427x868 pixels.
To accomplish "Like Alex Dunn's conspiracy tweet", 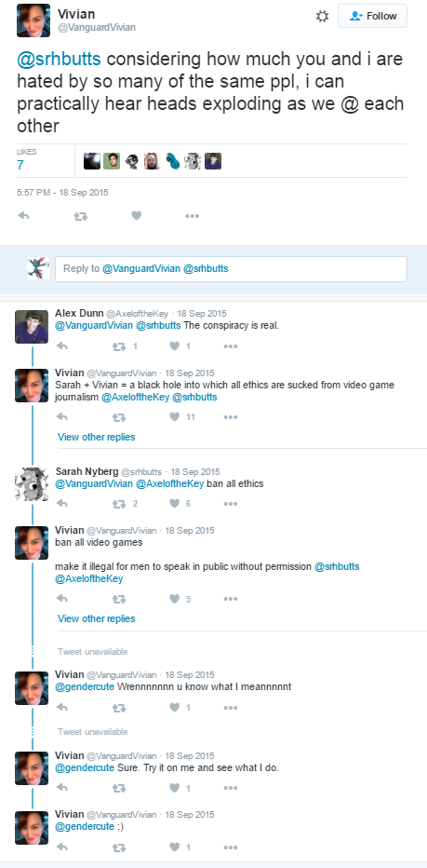I will click(x=174, y=346).
